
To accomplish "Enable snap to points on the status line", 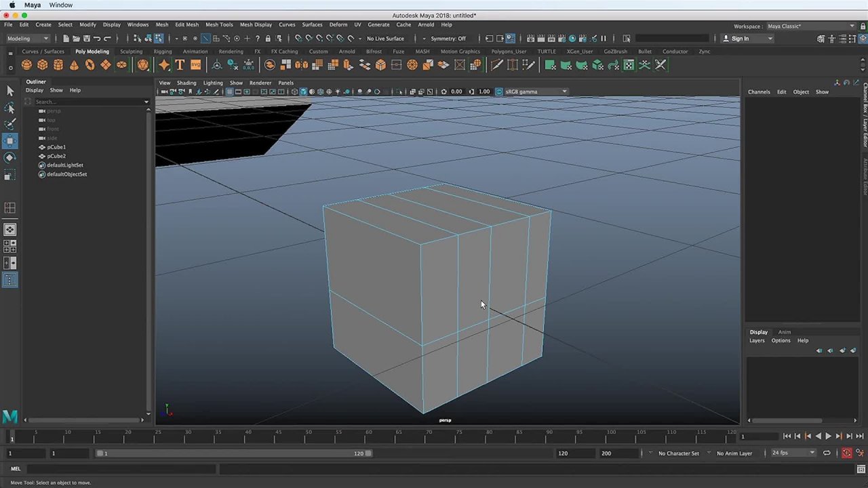I will (x=319, y=39).
